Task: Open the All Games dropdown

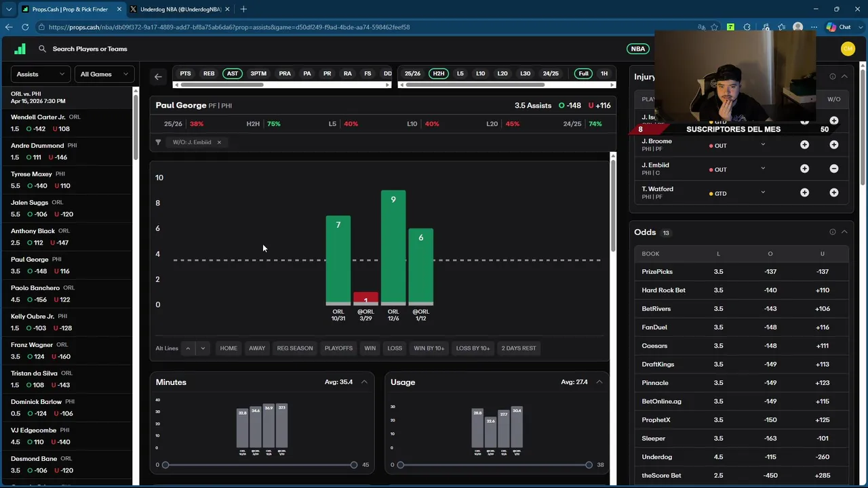Action: 104,74
